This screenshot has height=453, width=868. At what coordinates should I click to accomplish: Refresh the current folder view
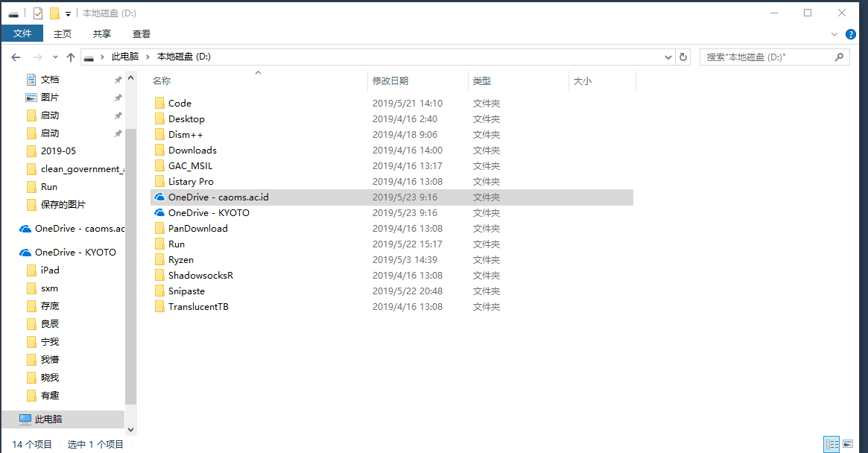point(683,57)
